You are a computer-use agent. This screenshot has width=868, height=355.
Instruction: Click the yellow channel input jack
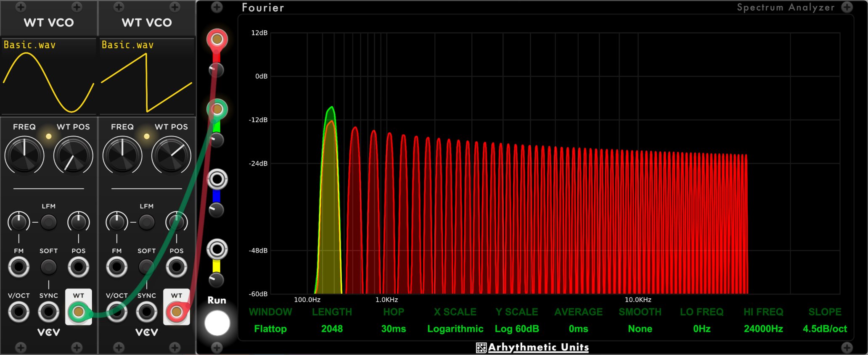(x=217, y=250)
